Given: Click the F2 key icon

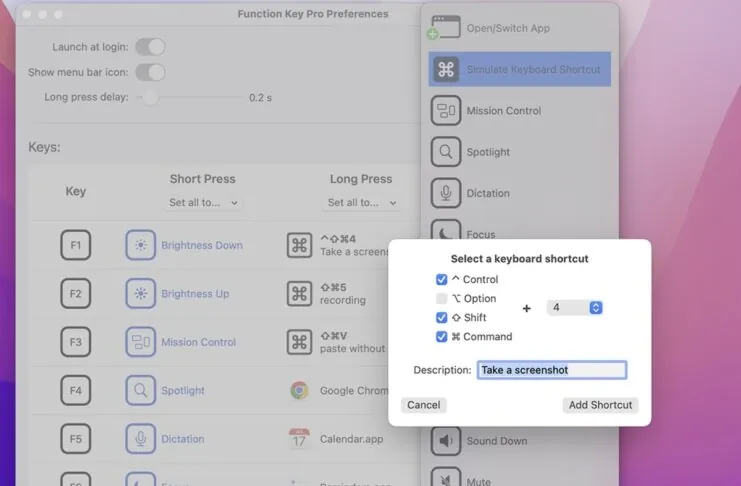Looking at the screenshot, I should click(x=76, y=294).
